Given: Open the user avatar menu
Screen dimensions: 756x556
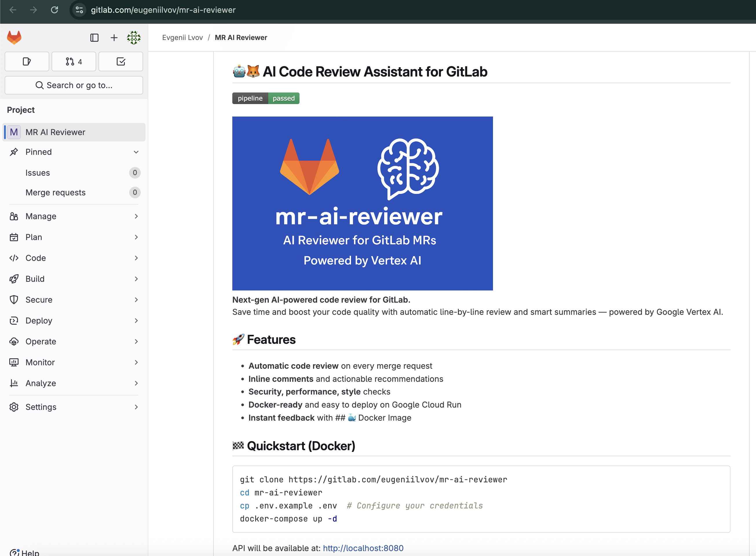Looking at the screenshot, I should click(x=134, y=38).
